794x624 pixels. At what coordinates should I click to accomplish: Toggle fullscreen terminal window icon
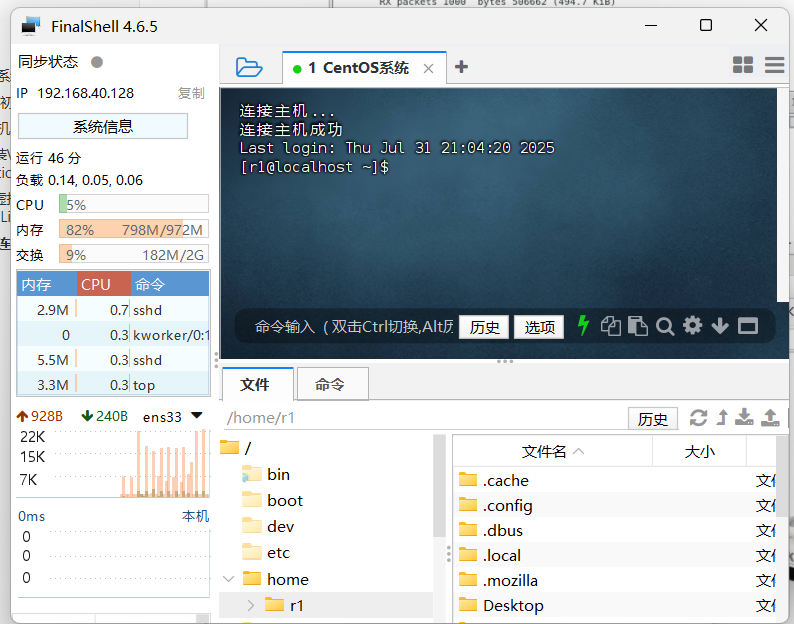click(747, 326)
